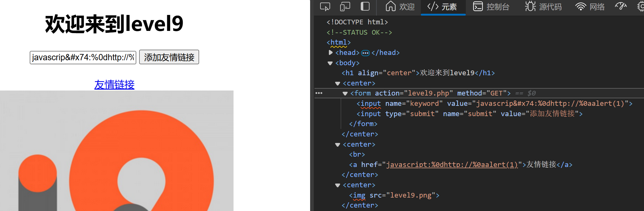Click the GET method attribute value
The image size is (644, 211).
pyautogui.click(x=496, y=93)
